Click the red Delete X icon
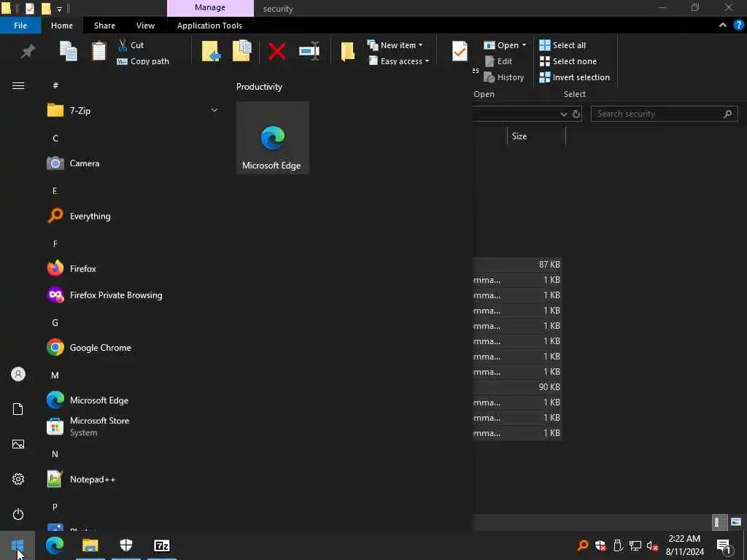 coord(276,52)
